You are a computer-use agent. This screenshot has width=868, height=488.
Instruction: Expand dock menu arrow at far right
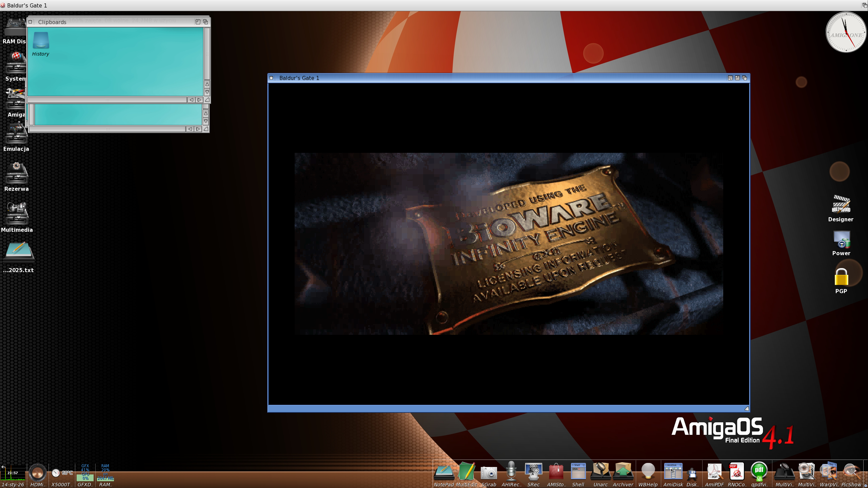click(865, 485)
